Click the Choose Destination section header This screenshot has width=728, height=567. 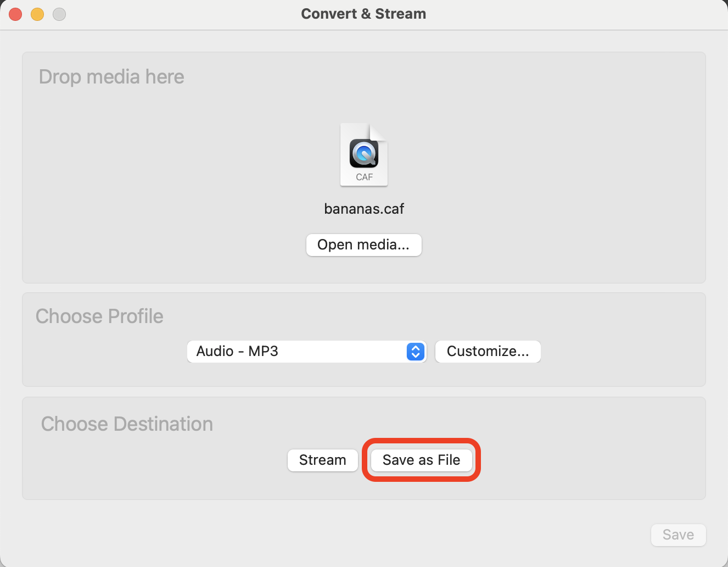pyautogui.click(x=127, y=424)
